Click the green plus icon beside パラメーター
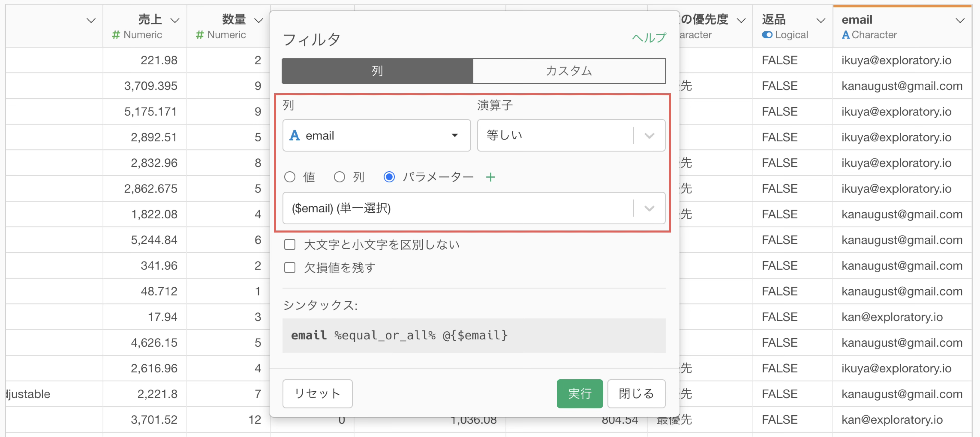 click(490, 177)
